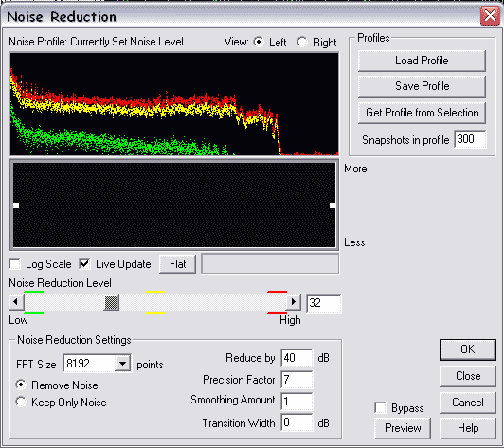Choose the Keep Only Noise option

[x=21, y=402]
